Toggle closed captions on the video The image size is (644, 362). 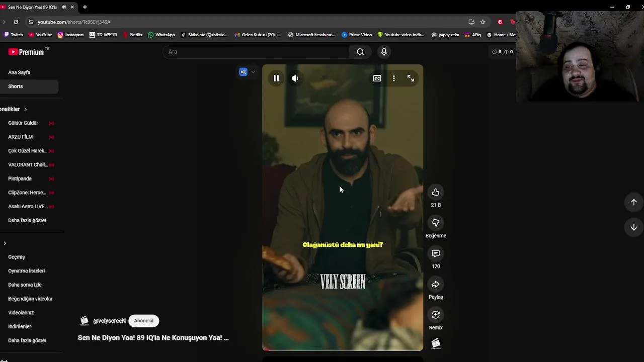tap(377, 78)
